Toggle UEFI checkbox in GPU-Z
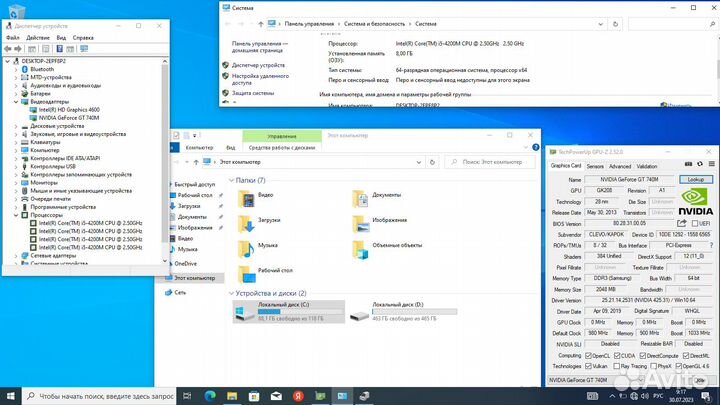This screenshot has width=720, height=405. [695, 224]
